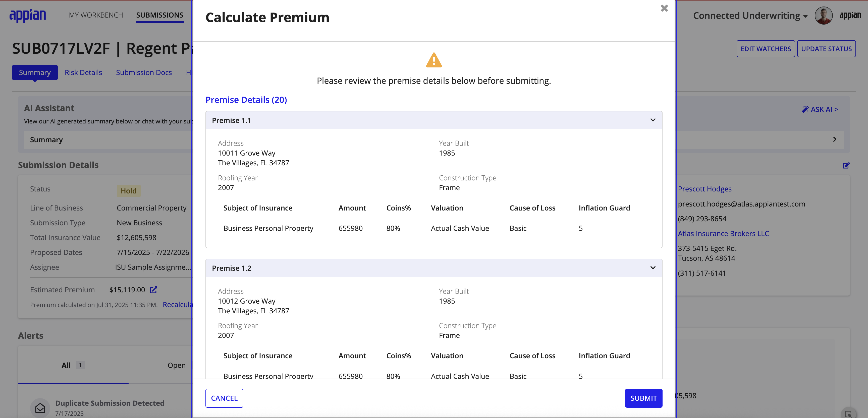The height and width of the screenshot is (418, 868).
Task: Click the Duplicate Submission alert envelope icon
Action: (40, 408)
